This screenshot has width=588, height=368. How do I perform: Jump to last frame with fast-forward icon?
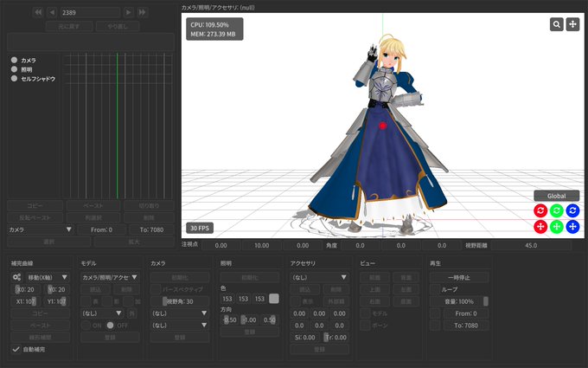(143, 12)
